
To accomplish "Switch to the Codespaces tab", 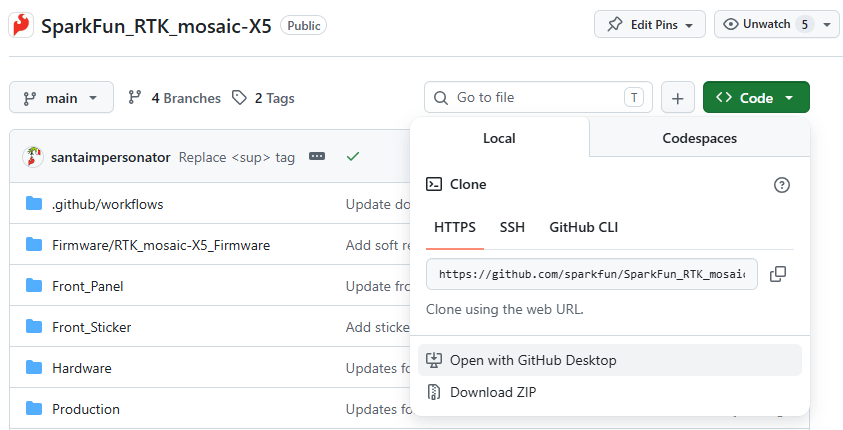I will click(699, 138).
